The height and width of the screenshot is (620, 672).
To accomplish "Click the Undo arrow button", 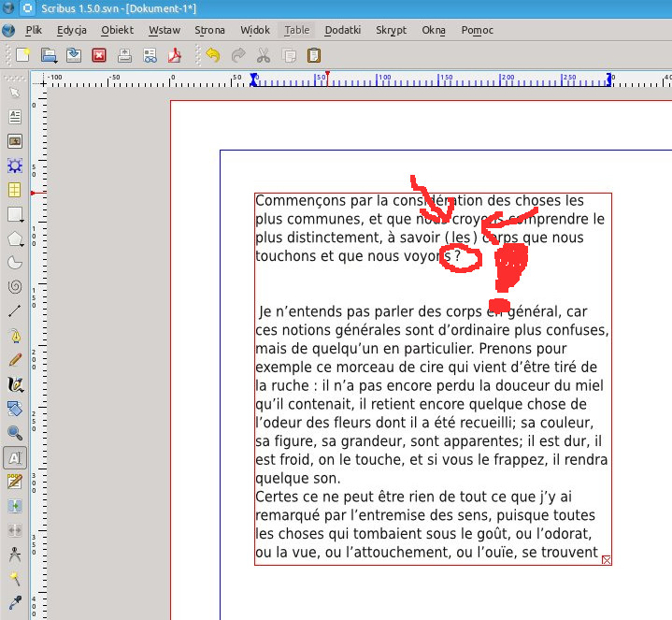I will coord(213,55).
